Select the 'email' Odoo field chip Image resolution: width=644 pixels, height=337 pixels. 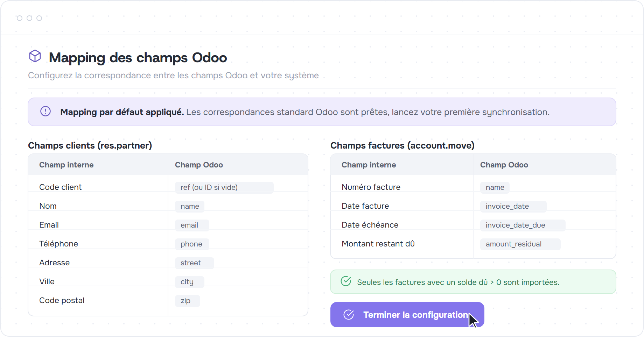[192, 225]
